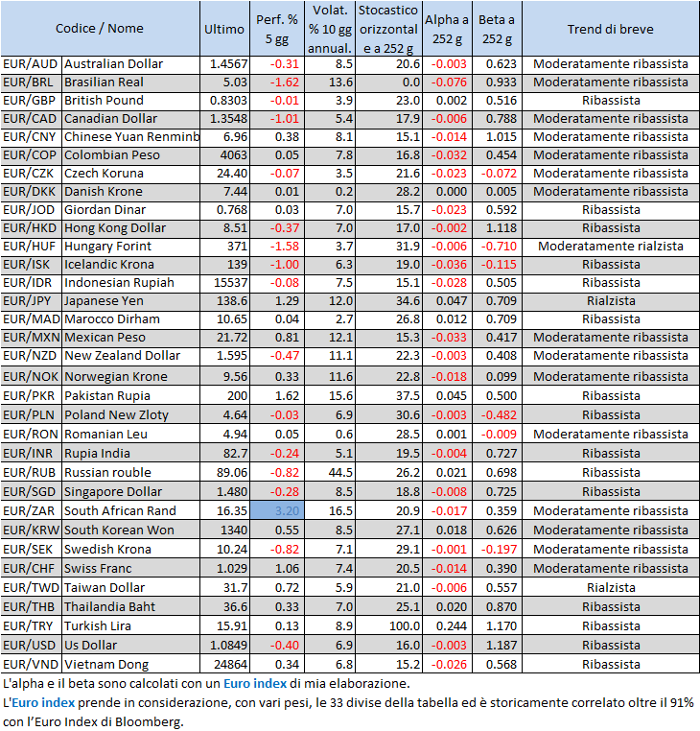Screen dimensions: 700x731
Task: Select 1.029 value for Swiss Franc
Action: pyautogui.click(x=224, y=568)
